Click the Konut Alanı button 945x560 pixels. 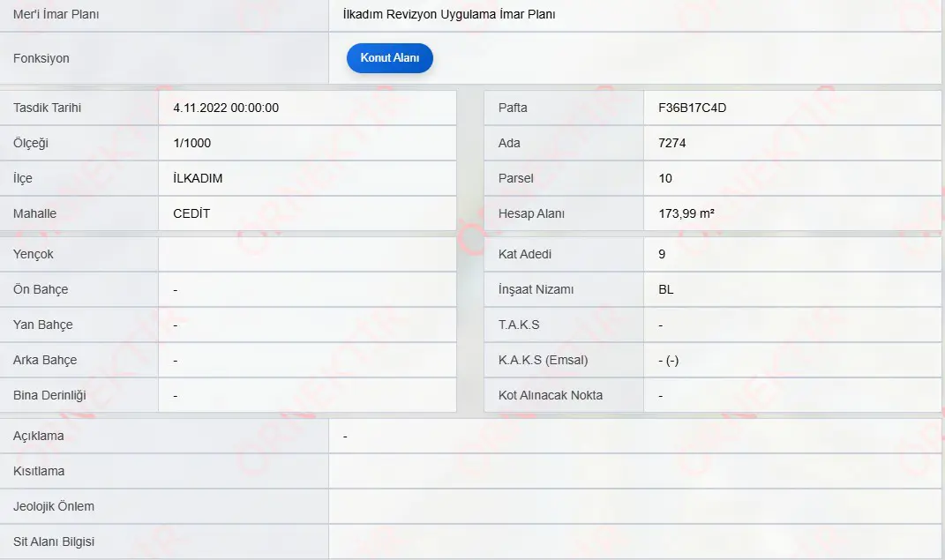tap(389, 58)
